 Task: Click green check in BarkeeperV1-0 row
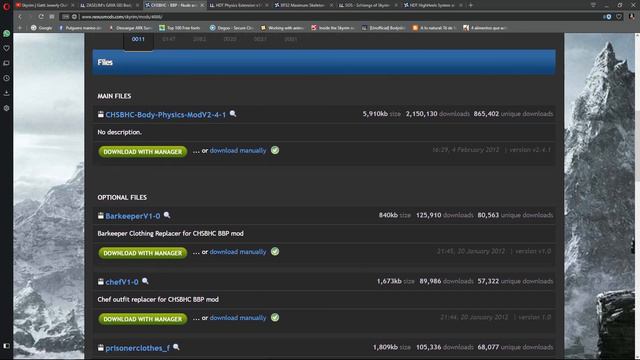[275, 251]
